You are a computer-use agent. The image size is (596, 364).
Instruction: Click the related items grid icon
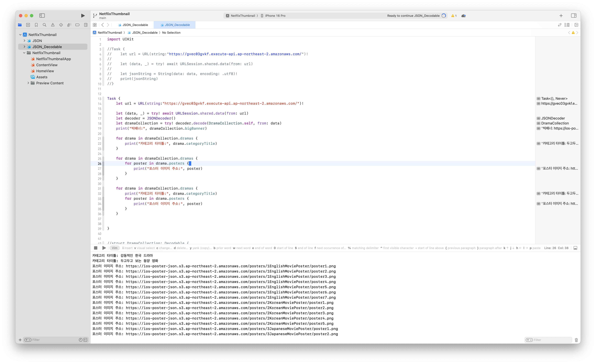coord(95,25)
